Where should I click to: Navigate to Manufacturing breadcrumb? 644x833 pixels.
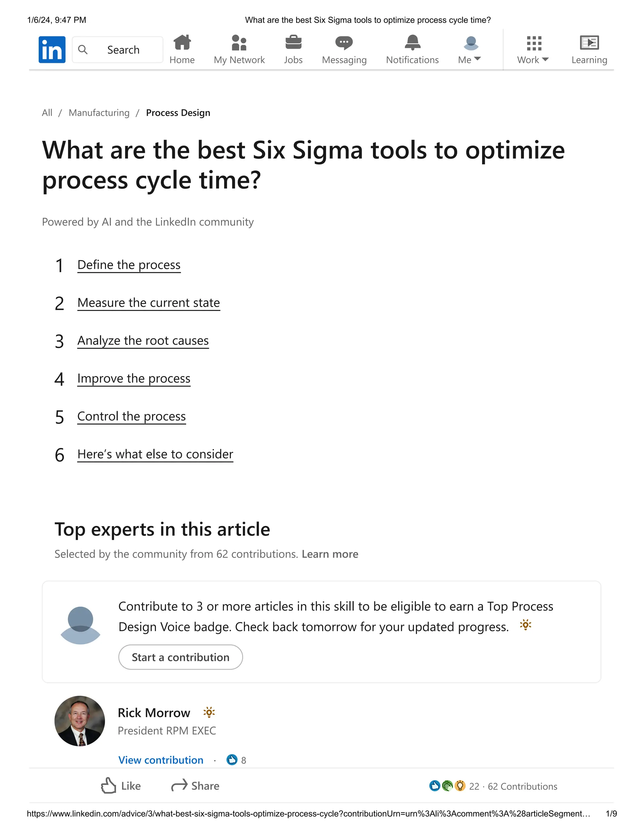99,113
